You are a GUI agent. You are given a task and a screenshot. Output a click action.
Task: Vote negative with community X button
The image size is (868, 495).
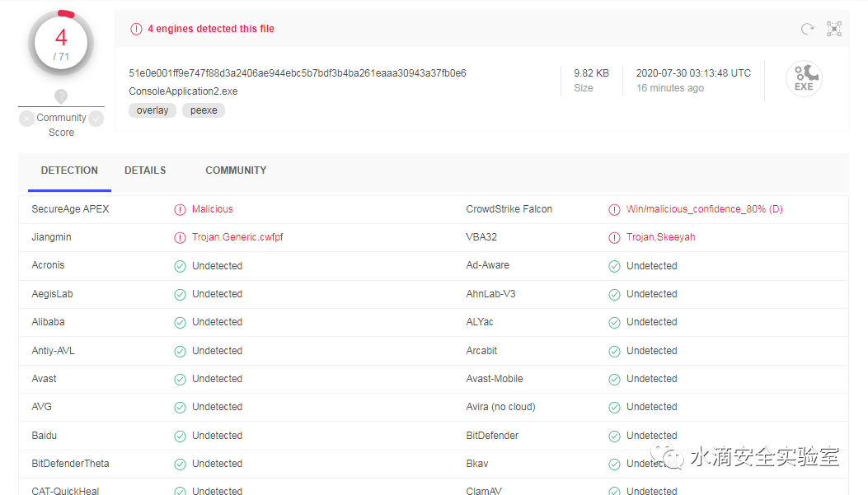[x=26, y=119]
